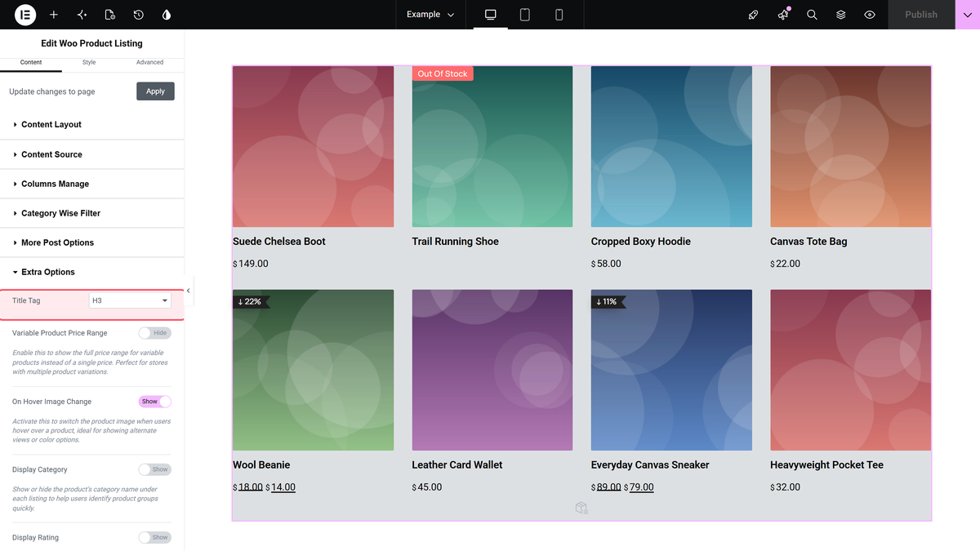Open the Cropped Boxy Hoodie title link

[641, 242]
